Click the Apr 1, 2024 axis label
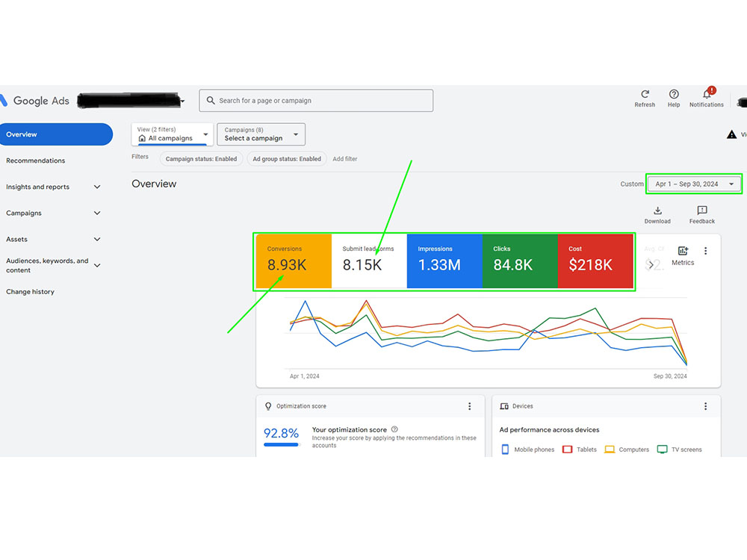747x560 pixels. coord(305,376)
